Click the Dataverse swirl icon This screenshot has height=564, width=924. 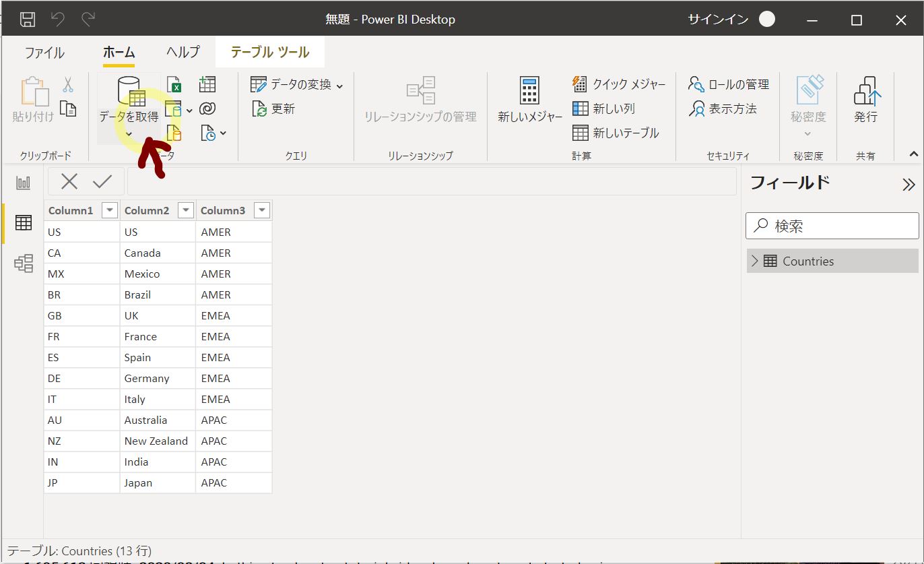tap(207, 108)
